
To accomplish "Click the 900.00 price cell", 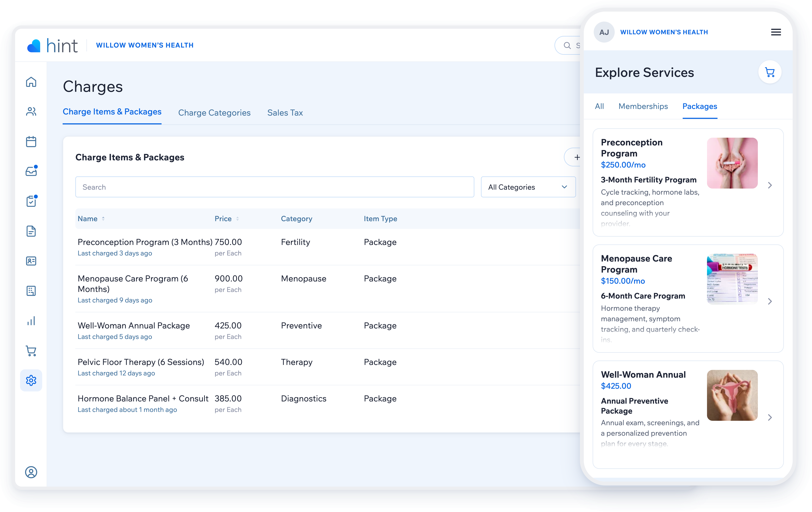I will pyautogui.click(x=228, y=278).
